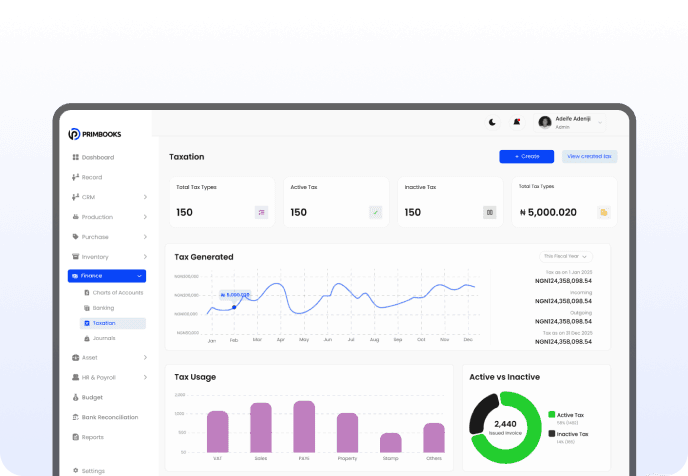The height and width of the screenshot is (476, 688).
Task: Click the Stamp bar in Tax Usage
Action: tap(391, 443)
